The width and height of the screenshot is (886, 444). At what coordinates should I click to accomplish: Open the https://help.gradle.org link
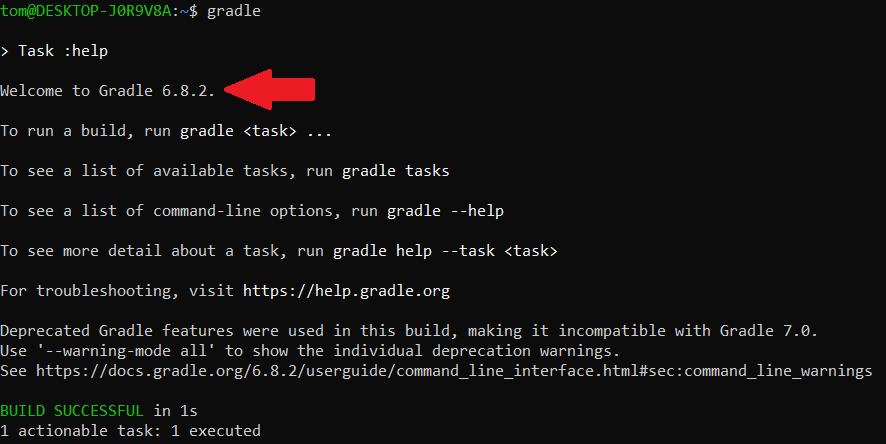[x=346, y=291]
